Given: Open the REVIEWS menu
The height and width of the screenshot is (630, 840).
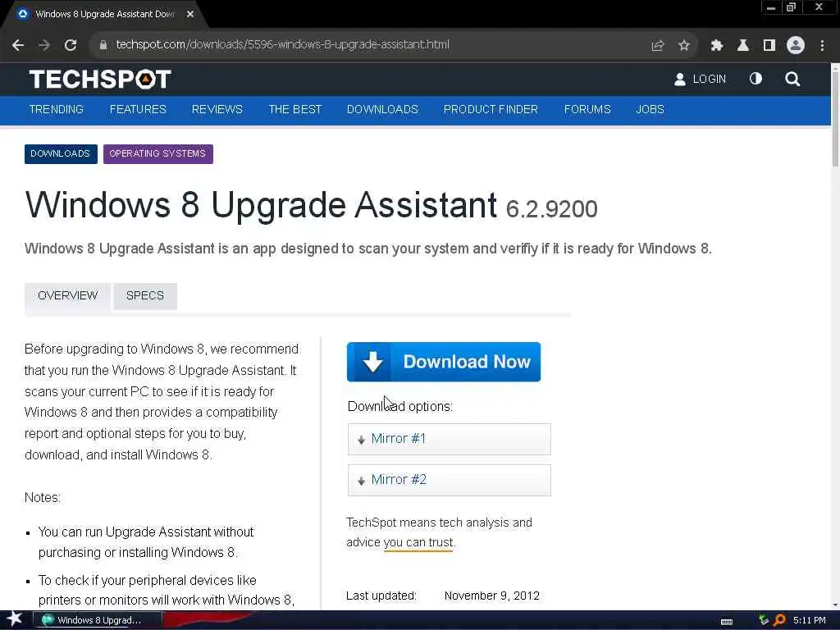Looking at the screenshot, I should coord(217,109).
